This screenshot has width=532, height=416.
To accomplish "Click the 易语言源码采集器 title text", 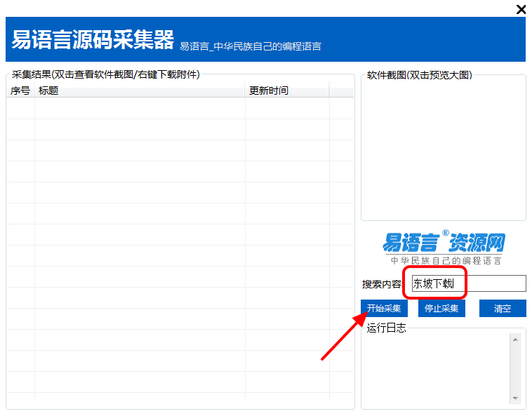I will click(93, 40).
